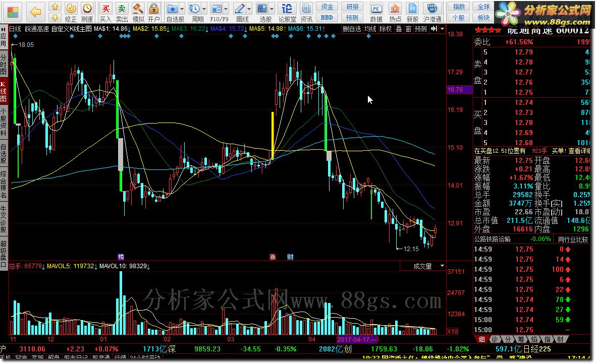Open the chart toolbar's rightmost dropdown arrow

(442, 29)
